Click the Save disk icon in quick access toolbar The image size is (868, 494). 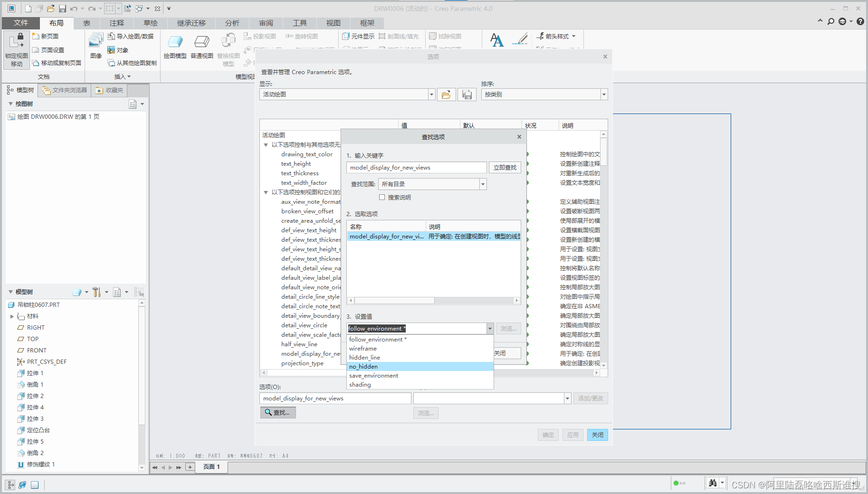(62, 9)
